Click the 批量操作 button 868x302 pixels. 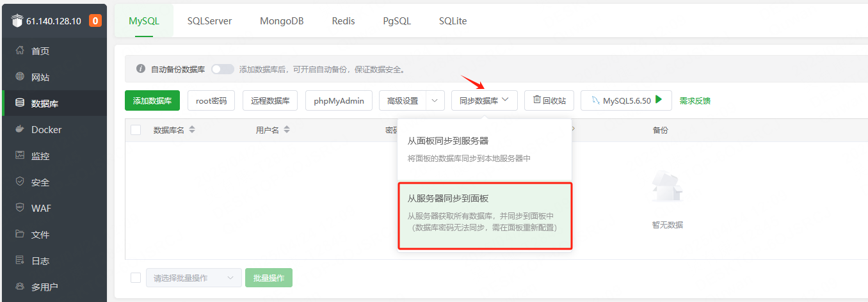click(x=269, y=278)
